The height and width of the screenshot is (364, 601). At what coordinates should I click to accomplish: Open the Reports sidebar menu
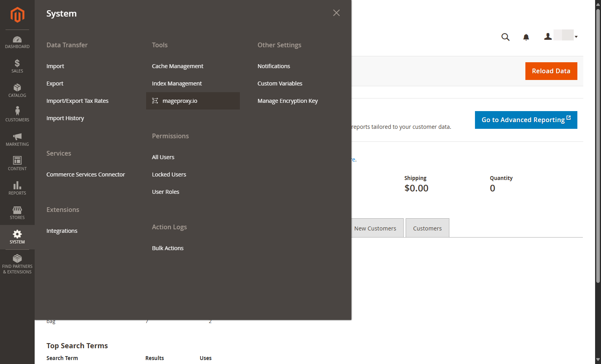pos(17,188)
